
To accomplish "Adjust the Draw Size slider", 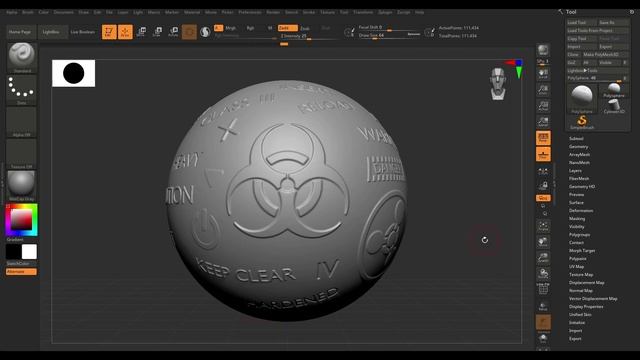I will pyautogui.click(x=389, y=36).
